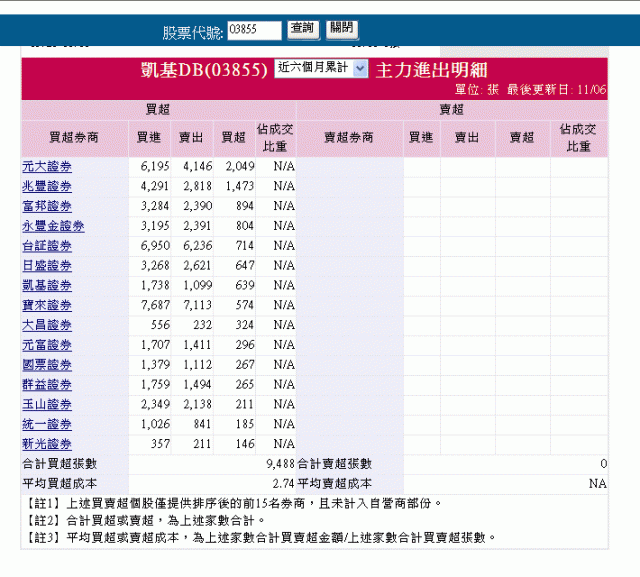Select the 新光證券 net buy value 146
This screenshot has width=640, height=577.
click(245, 444)
